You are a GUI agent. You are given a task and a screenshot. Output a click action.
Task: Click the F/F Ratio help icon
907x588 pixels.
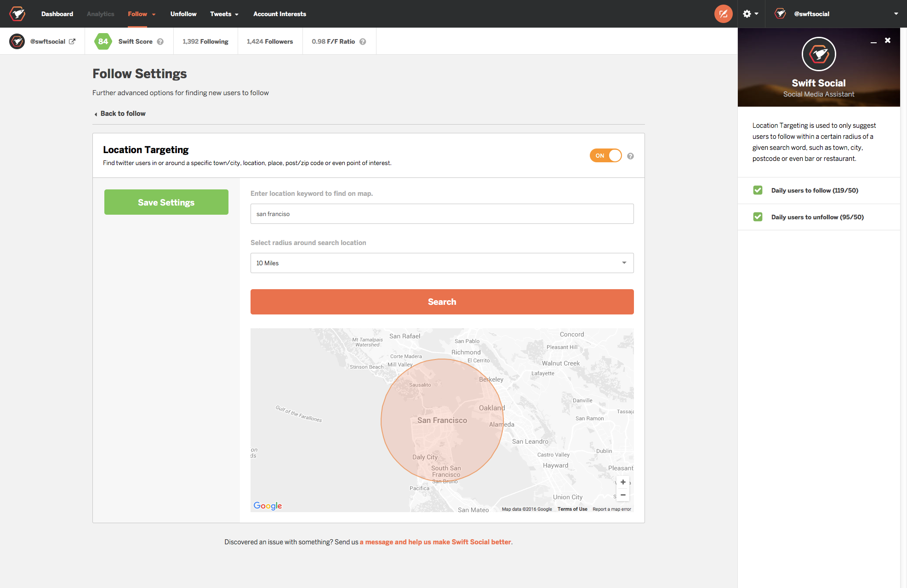tap(363, 41)
